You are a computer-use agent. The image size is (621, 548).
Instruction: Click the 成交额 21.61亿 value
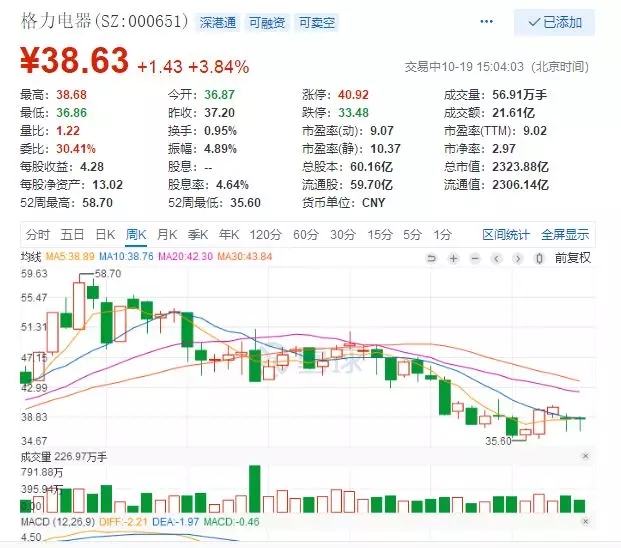coord(513,113)
